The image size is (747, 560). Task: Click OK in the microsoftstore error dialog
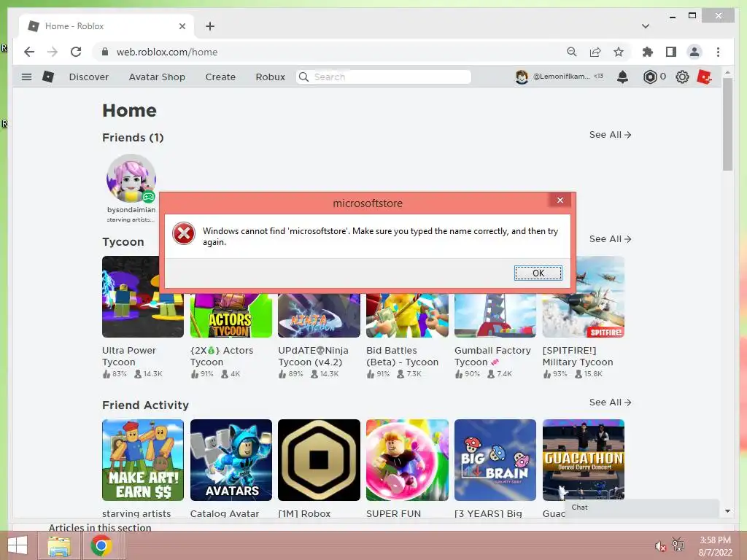click(x=538, y=273)
